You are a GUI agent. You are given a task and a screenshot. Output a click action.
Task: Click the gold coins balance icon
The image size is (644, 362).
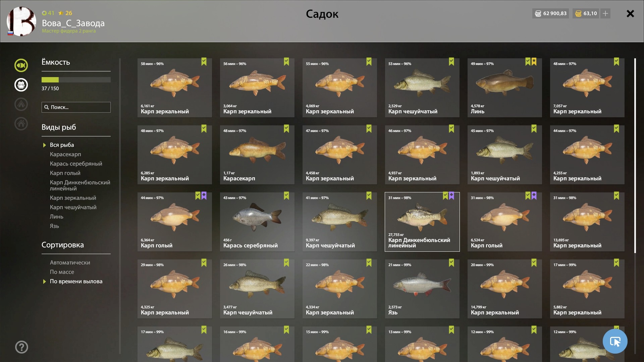(x=578, y=13)
